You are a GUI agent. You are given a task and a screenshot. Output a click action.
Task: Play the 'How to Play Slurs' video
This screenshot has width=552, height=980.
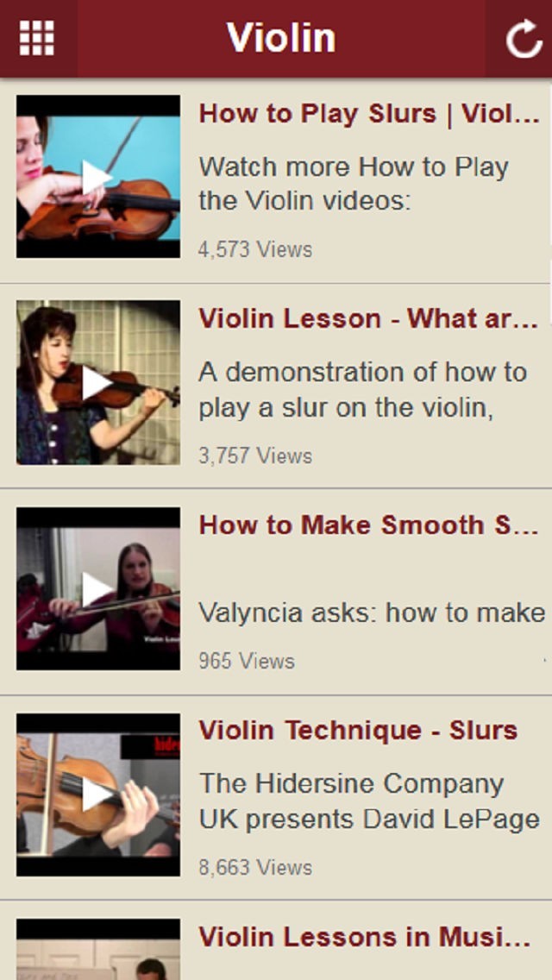(97, 177)
